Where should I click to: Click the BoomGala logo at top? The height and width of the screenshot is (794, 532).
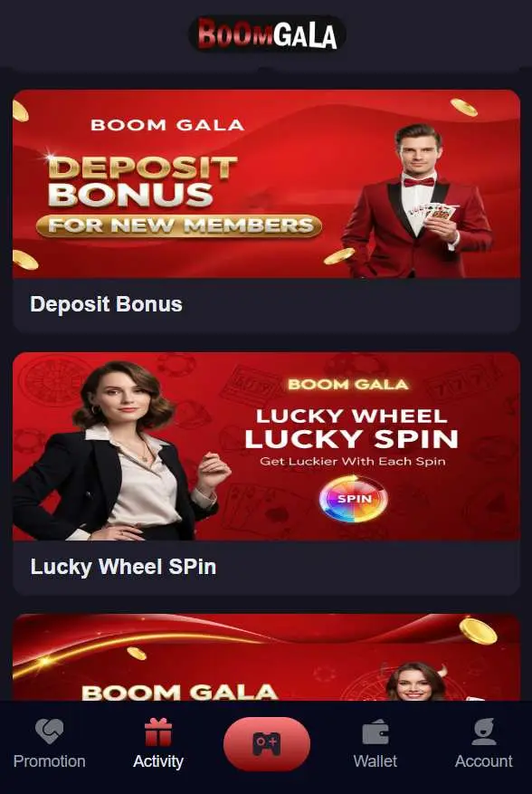(267, 33)
